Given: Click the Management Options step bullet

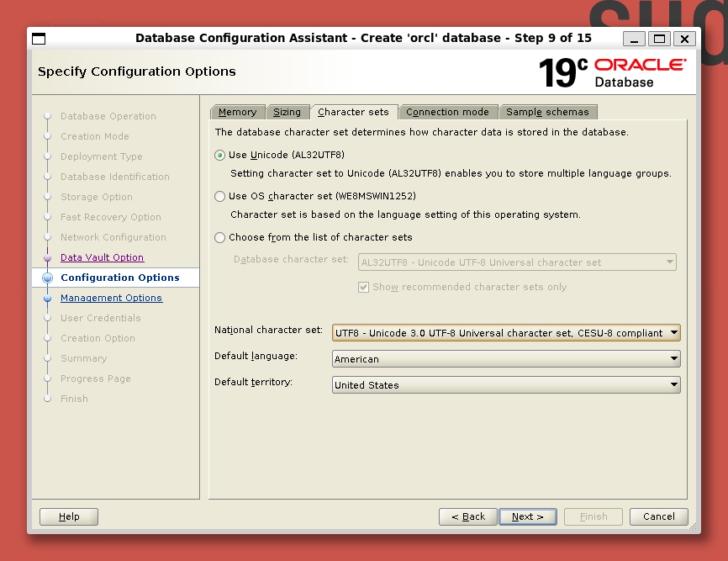Looking at the screenshot, I should pyautogui.click(x=47, y=299).
